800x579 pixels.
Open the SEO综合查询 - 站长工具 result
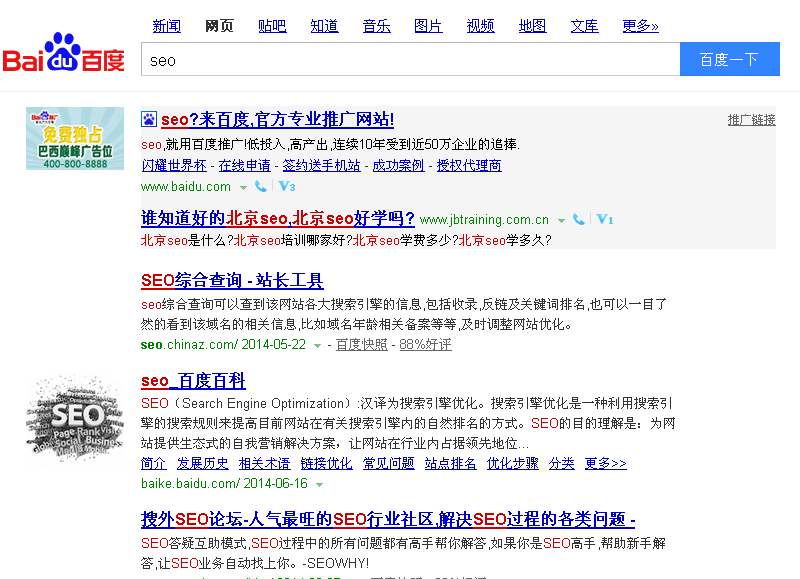[232, 281]
